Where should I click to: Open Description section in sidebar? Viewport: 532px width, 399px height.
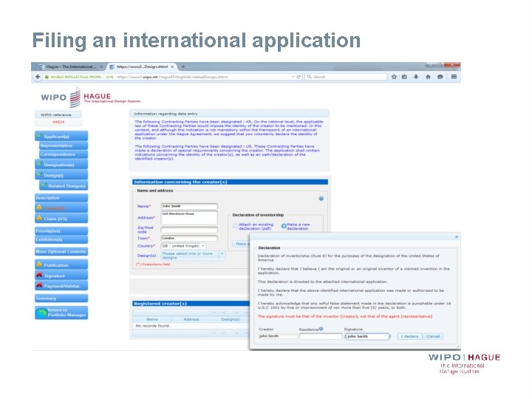pos(61,198)
